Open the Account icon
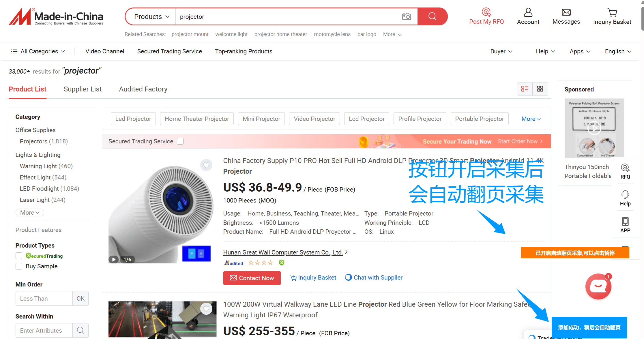Viewport: 644px width, 339px height. click(x=528, y=16)
